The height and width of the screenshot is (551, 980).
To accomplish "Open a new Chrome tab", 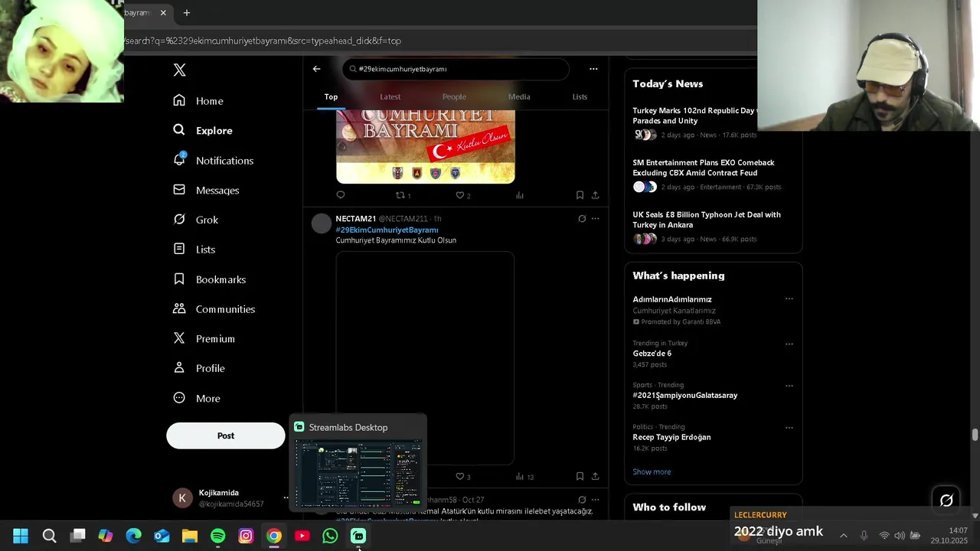I will tap(186, 13).
